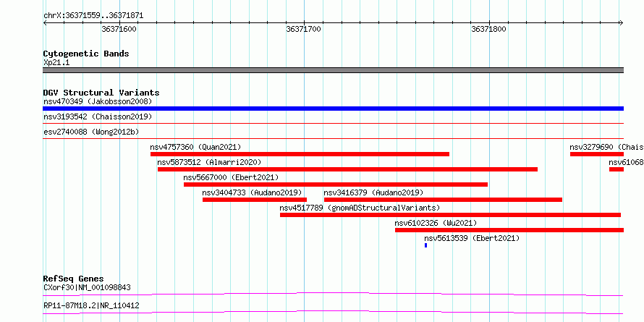
Task: Click the 'nsv5667000 (Ebert2021)' label
Action: click(231, 177)
